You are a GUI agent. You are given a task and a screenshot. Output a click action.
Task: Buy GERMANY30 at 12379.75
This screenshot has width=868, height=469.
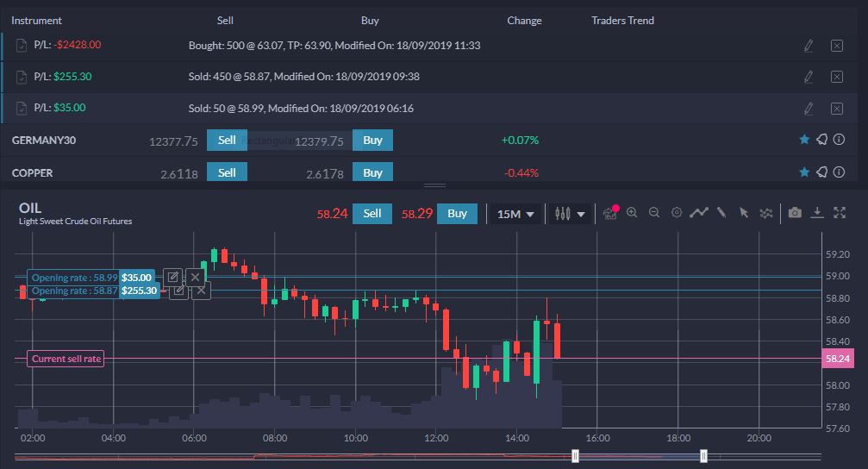pos(372,140)
